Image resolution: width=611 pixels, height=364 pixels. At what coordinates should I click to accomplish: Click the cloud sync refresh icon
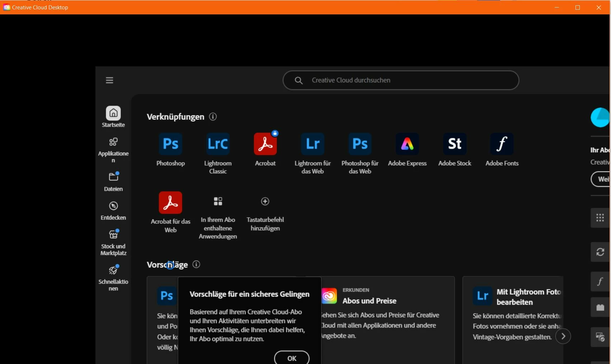[600, 252]
